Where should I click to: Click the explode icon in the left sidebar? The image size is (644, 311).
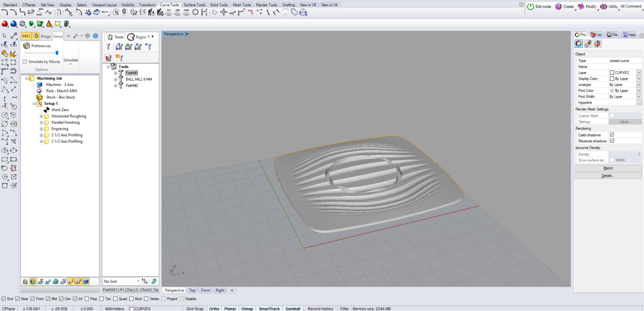(13, 53)
